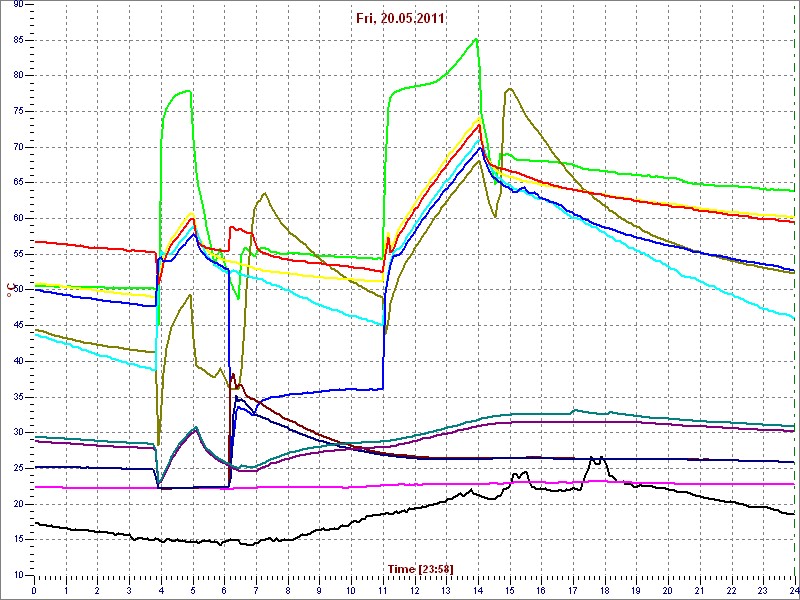Viewport: 800px width, 600px height.
Task: Select the 35 label on the temperature axis
Action: coord(17,397)
